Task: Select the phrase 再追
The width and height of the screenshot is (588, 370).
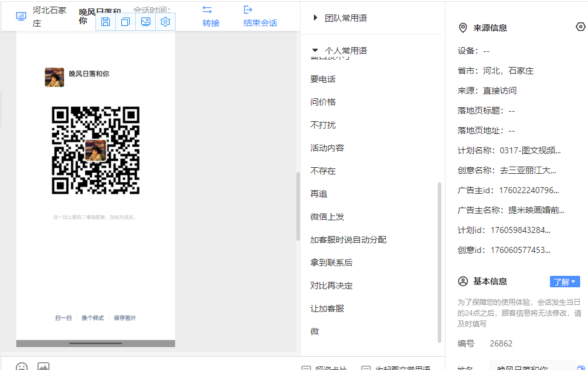Action: pos(319,194)
